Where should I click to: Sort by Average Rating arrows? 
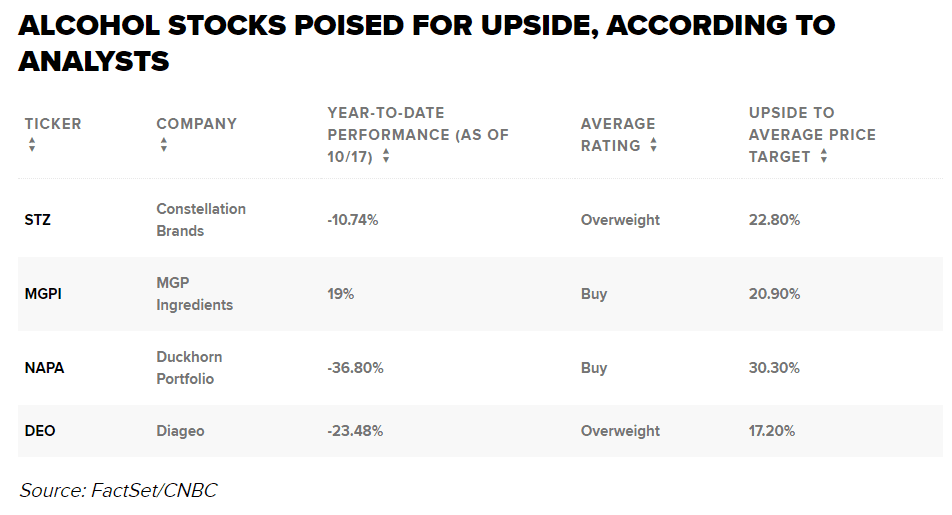[x=653, y=145]
